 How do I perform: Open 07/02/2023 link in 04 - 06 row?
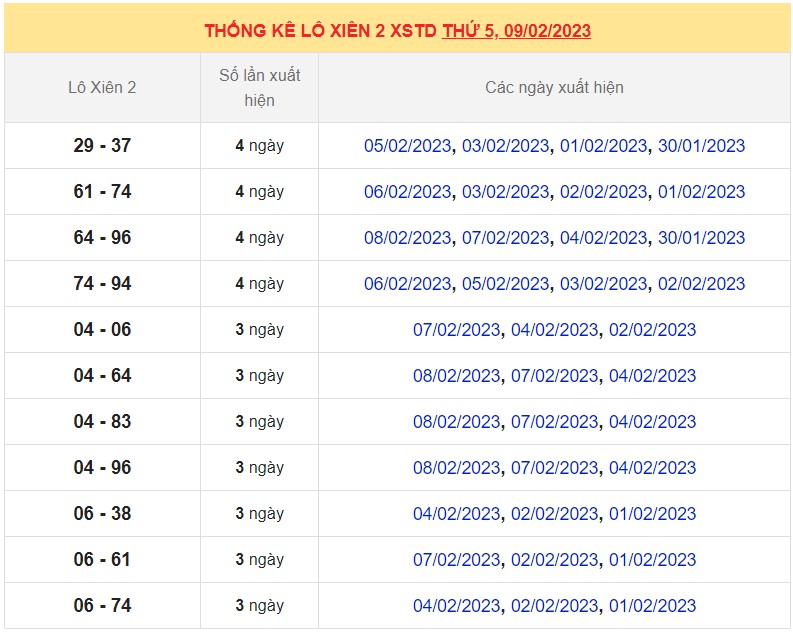tap(456, 330)
